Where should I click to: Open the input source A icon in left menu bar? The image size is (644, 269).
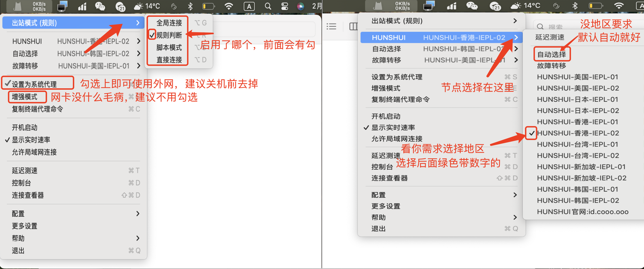coord(249,6)
